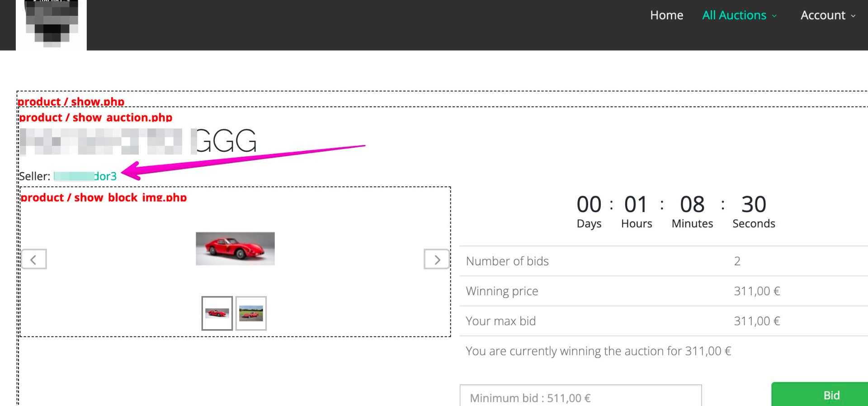Viewport: 868px width, 406px height.
Task: Click the Number of bids row
Action: [507, 261]
